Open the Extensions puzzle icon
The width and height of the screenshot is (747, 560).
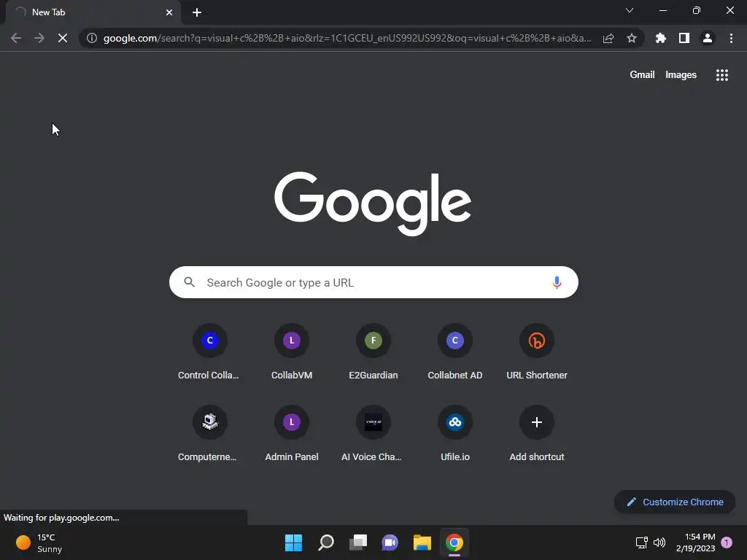(661, 38)
